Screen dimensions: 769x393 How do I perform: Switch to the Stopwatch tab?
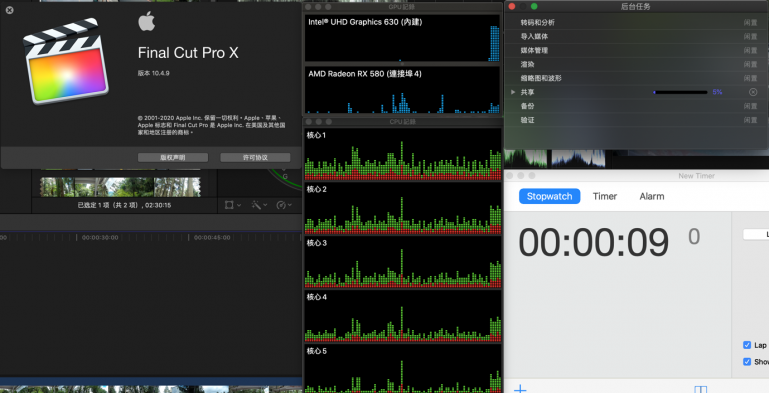(x=549, y=196)
